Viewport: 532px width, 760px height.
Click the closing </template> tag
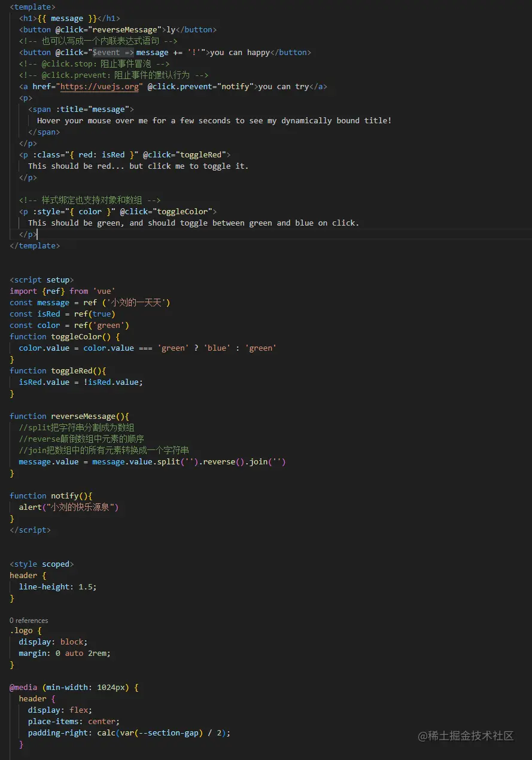(35, 245)
